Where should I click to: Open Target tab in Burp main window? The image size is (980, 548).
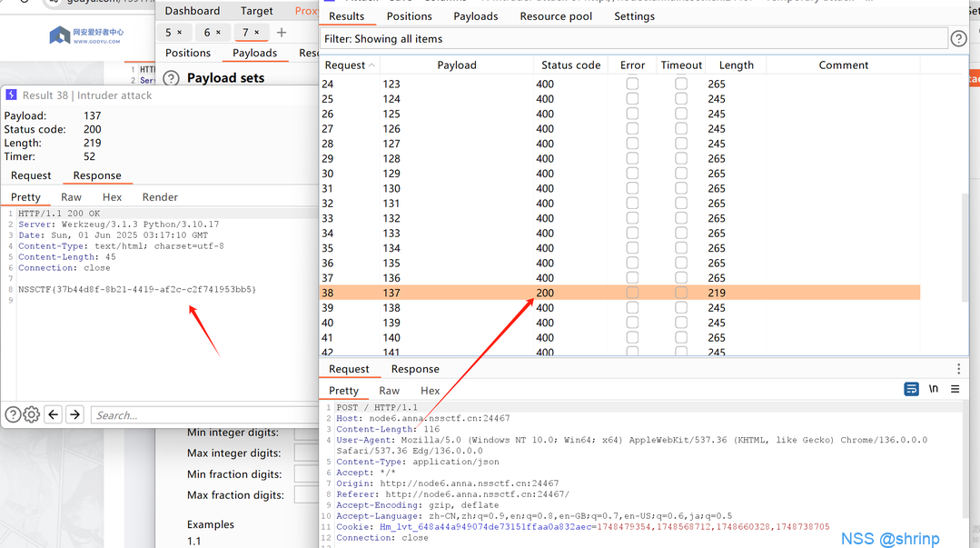pos(256,11)
